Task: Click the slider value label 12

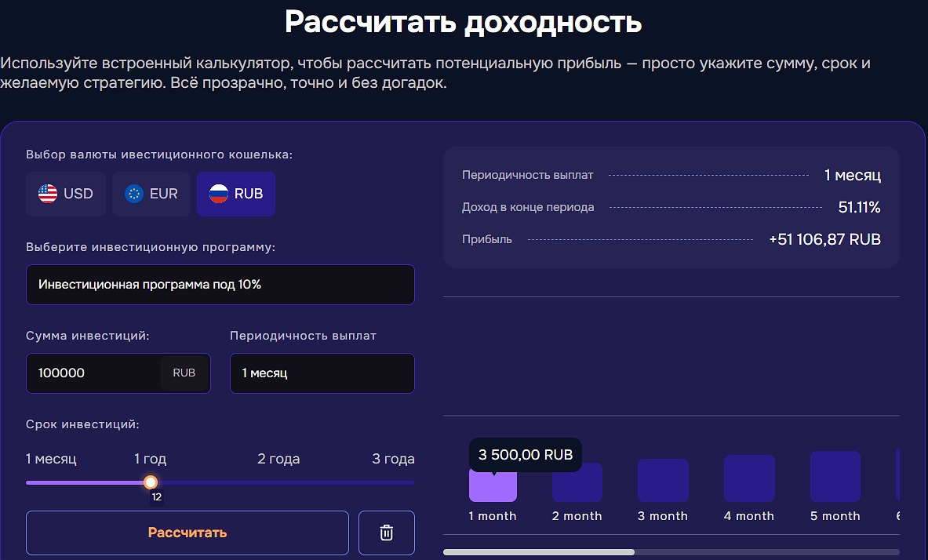Action: pos(156,496)
